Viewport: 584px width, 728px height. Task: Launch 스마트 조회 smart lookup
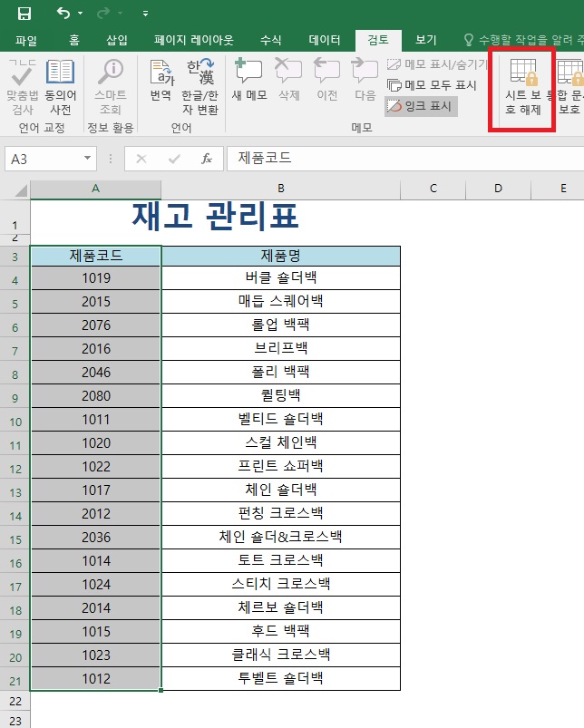click(111, 86)
